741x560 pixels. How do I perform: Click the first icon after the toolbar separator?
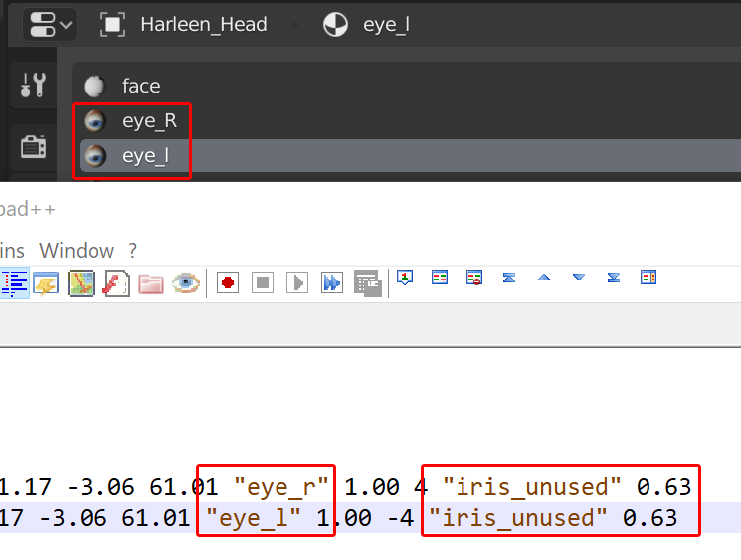[x=405, y=278]
